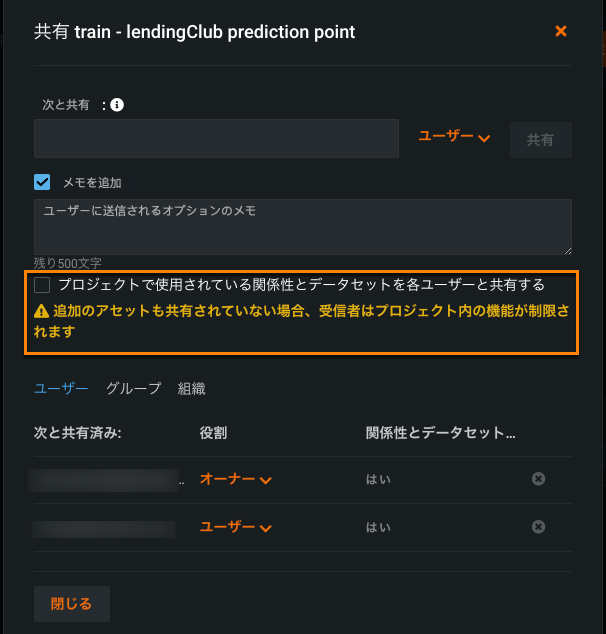The height and width of the screenshot is (634, 606).
Task: Close the share dialog with the X icon
Action: point(561,31)
